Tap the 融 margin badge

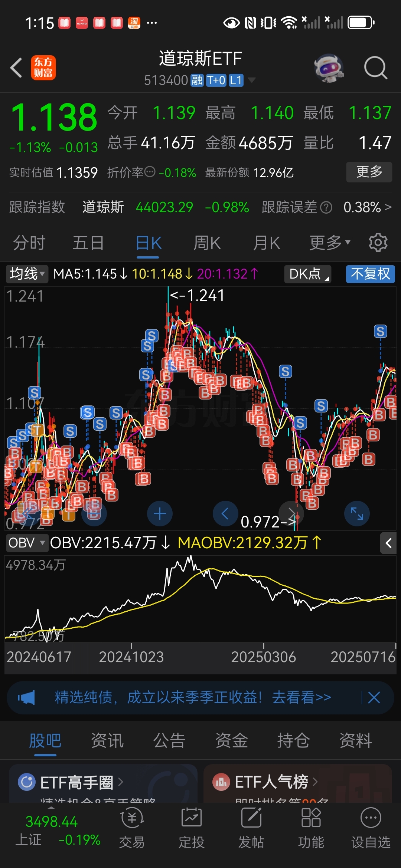point(197,80)
